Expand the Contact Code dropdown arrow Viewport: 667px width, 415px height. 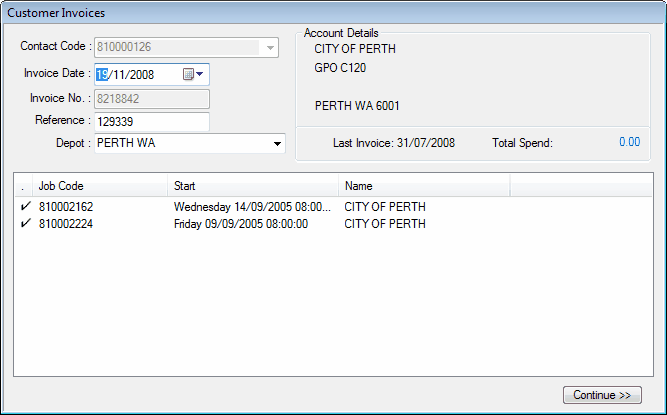coord(269,47)
